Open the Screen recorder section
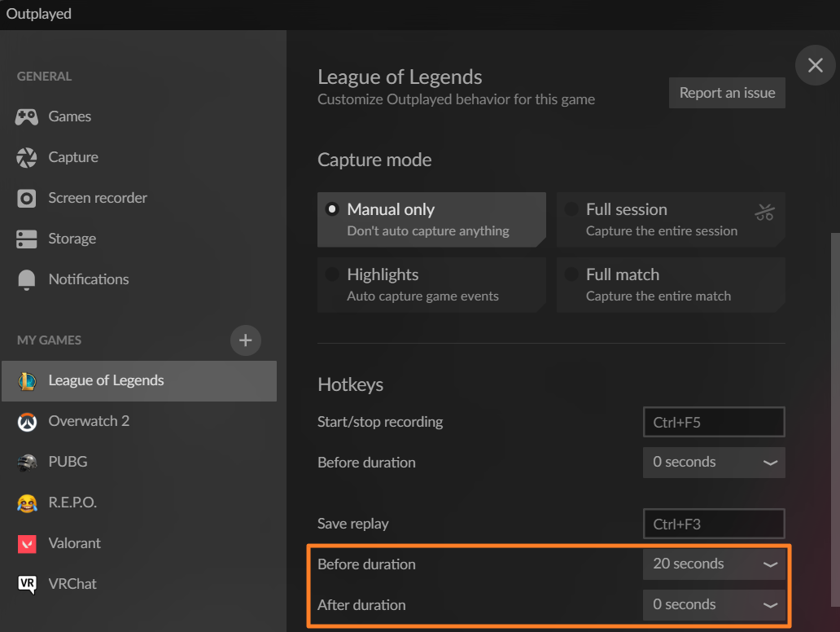This screenshot has width=840, height=632. [139, 198]
